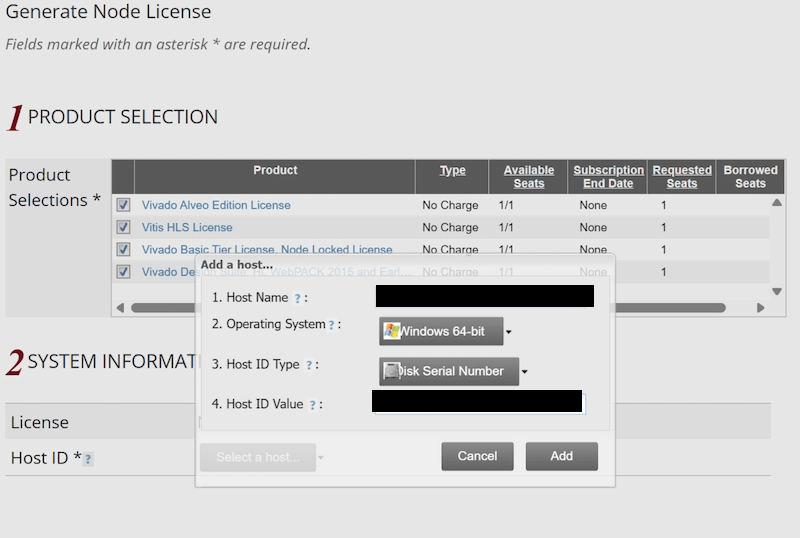
Task: Click the disk icon in Host ID Type
Action: pyautogui.click(x=391, y=371)
